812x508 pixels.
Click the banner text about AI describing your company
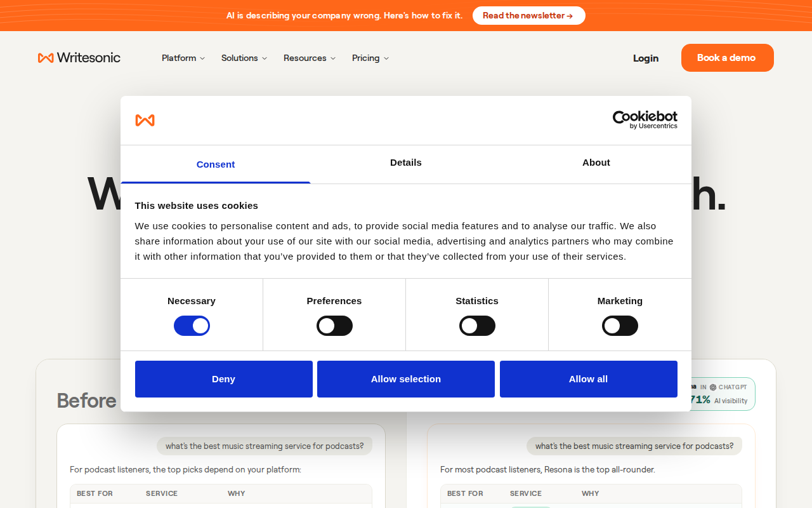pyautogui.click(x=344, y=15)
